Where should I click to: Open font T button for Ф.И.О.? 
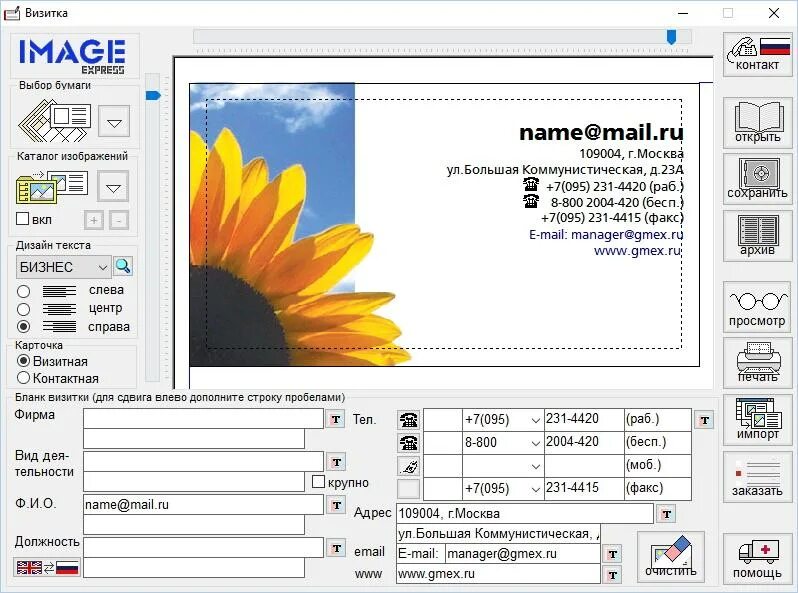pyautogui.click(x=336, y=505)
